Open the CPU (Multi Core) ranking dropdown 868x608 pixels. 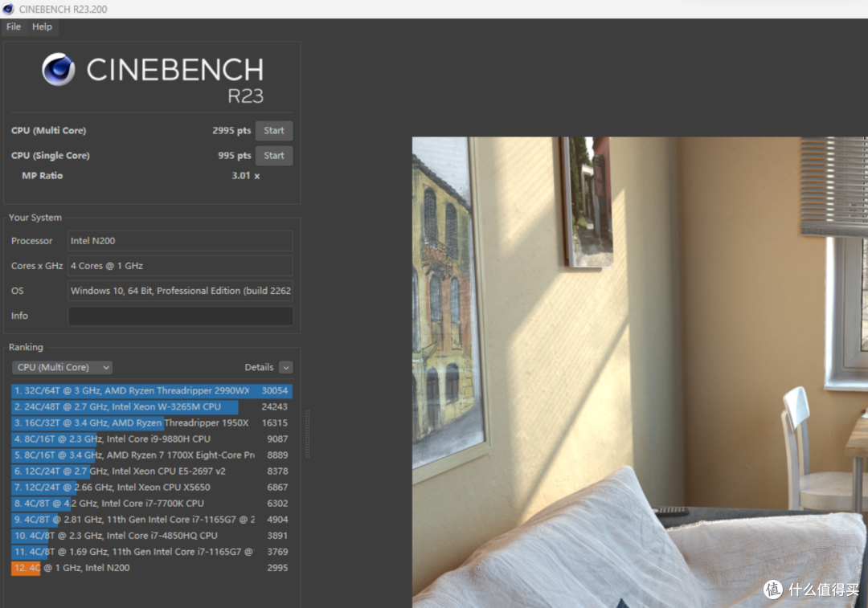[x=62, y=367]
